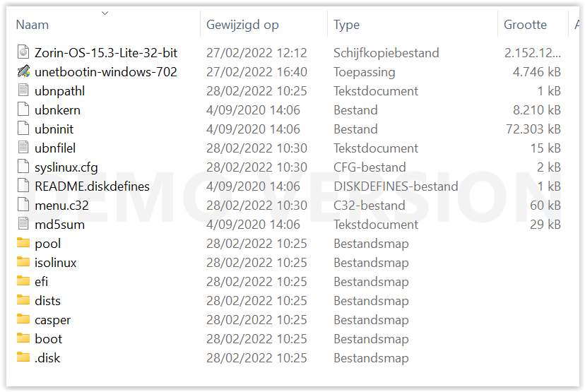Select the boot folder name
Image resolution: width=585 pixels, height=392 pixels.
point(48,339)
